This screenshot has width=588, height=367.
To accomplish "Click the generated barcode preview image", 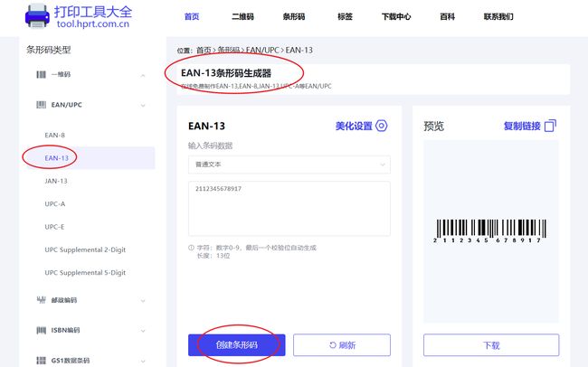I will coord(489,231).
